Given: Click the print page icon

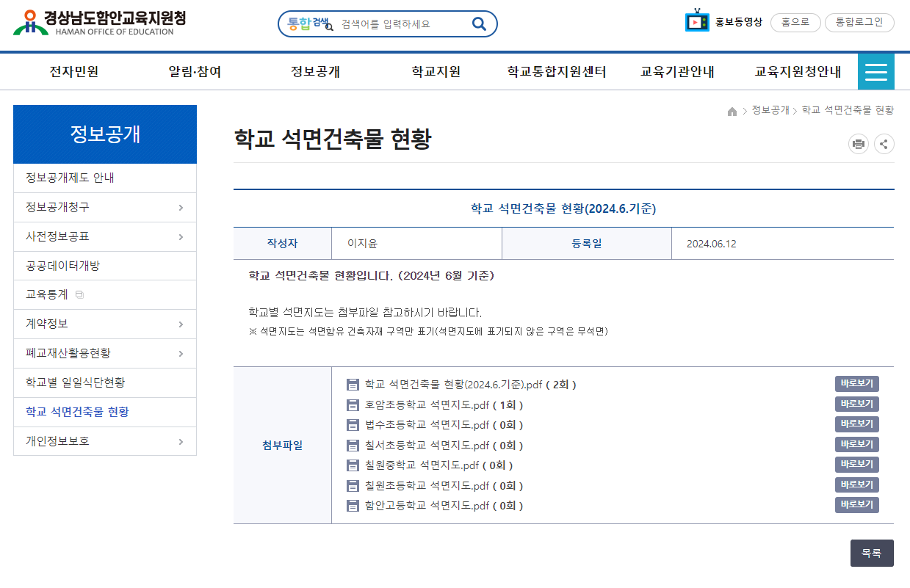Looking at the screenshot, I should coord(859,144).
